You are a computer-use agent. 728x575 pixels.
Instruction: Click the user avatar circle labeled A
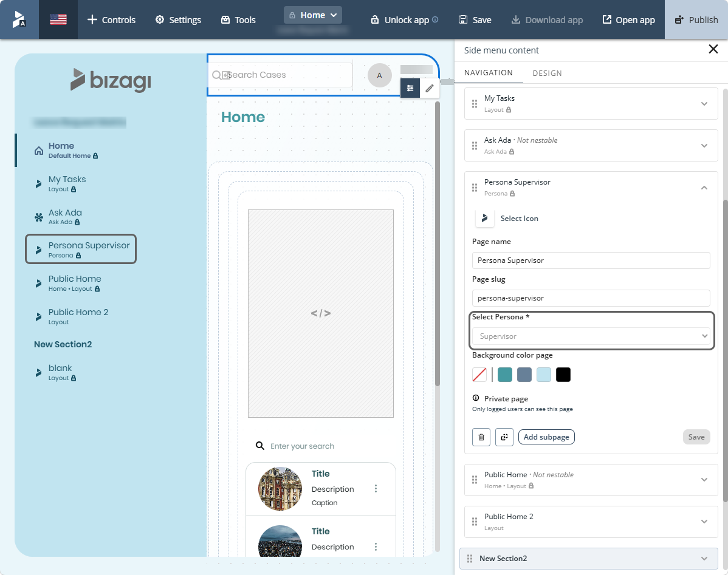[x=379, y=75]
